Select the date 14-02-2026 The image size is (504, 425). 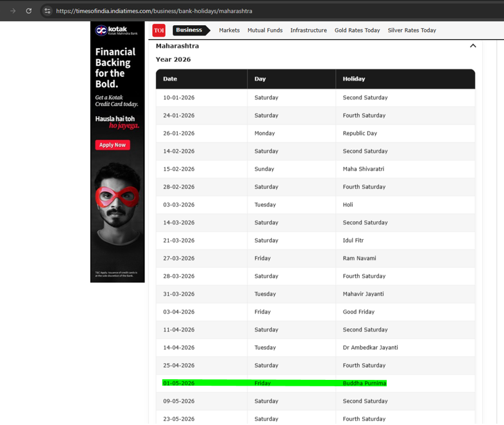click(179, 151)
